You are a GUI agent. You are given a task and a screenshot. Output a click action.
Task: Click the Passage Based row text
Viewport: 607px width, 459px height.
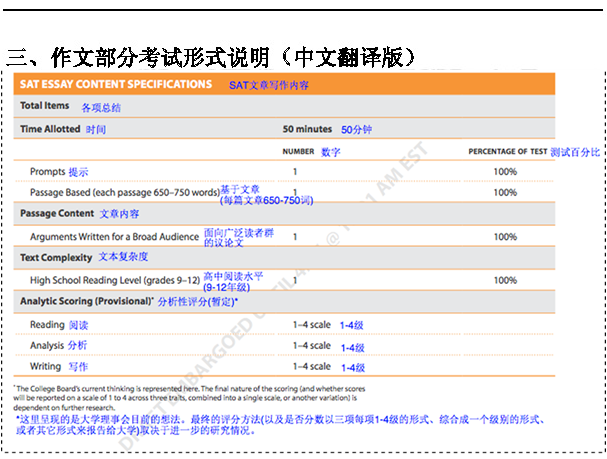point(124,191)
